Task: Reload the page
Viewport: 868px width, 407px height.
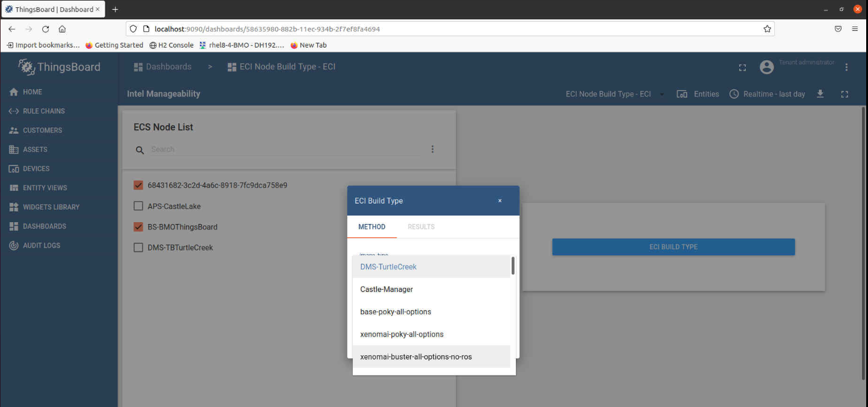Action: (x=45, y=29)
